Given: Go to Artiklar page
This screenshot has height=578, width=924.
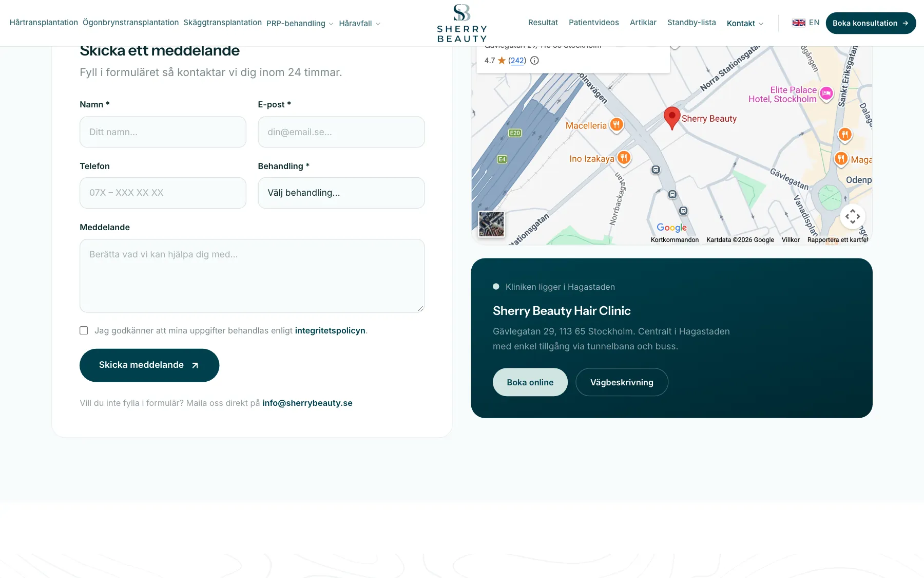Looking at the screenshot, I should (643, 23).
